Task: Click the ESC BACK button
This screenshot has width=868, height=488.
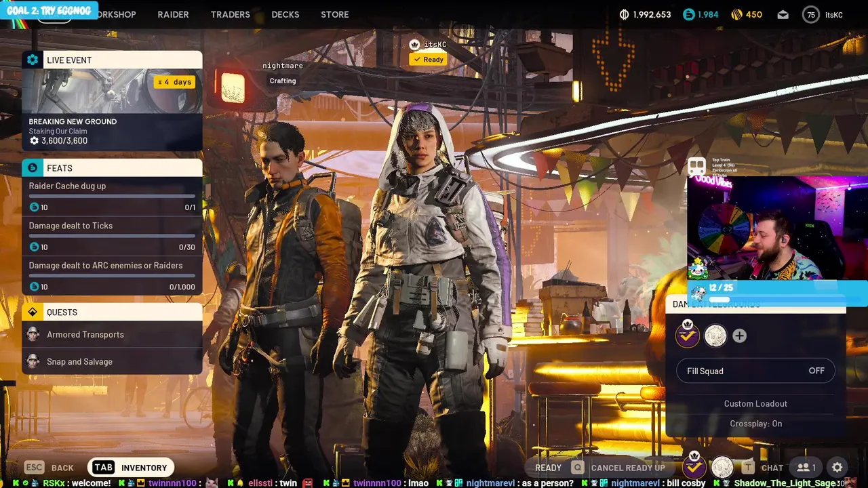Action: tap(50, 467)
